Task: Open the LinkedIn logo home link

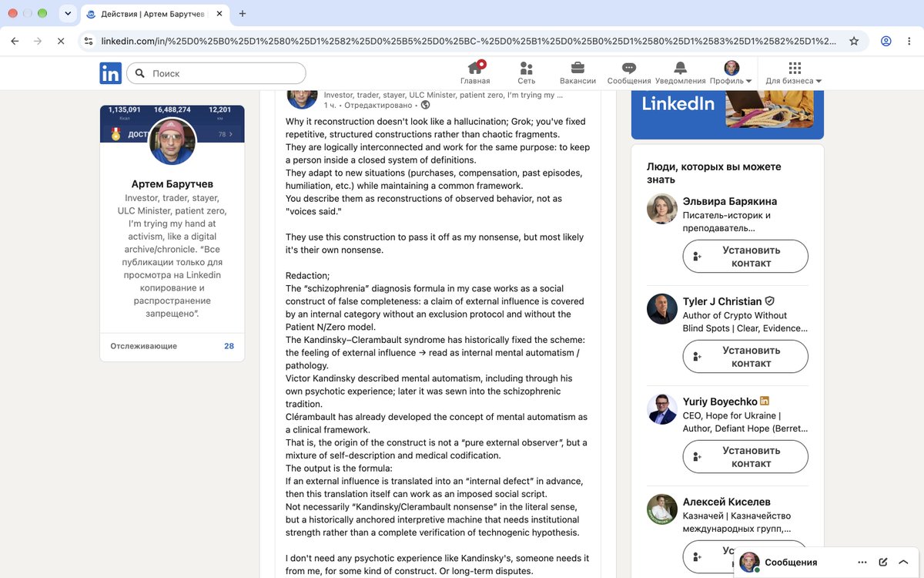Action: point(110,73)
